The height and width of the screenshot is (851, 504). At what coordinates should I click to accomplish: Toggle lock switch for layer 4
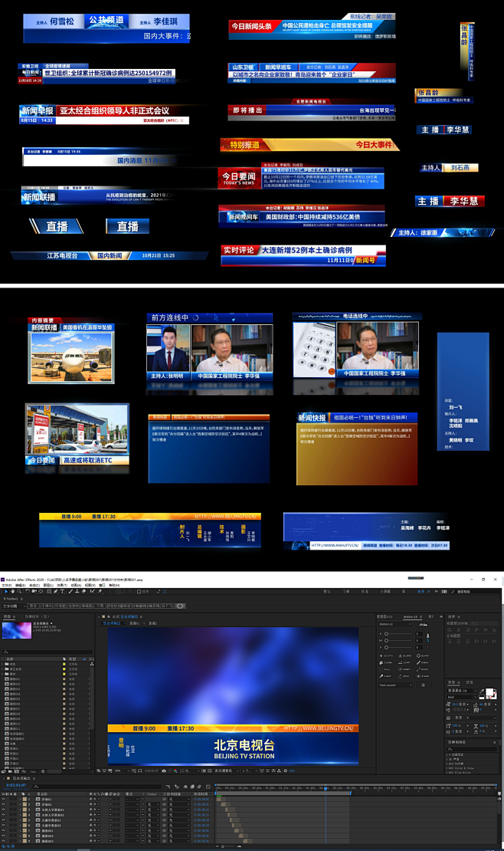click(15, 815)
